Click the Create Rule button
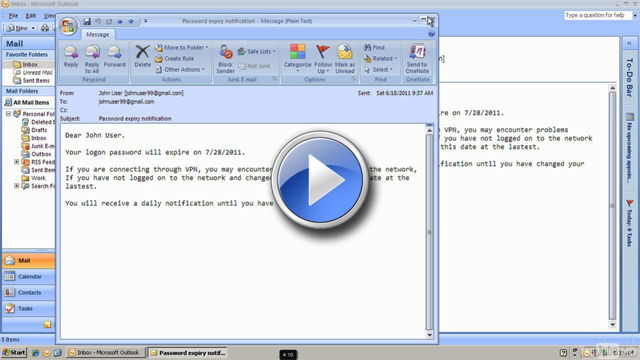This screenshot has height=360, width=640. tap(175, 59)
